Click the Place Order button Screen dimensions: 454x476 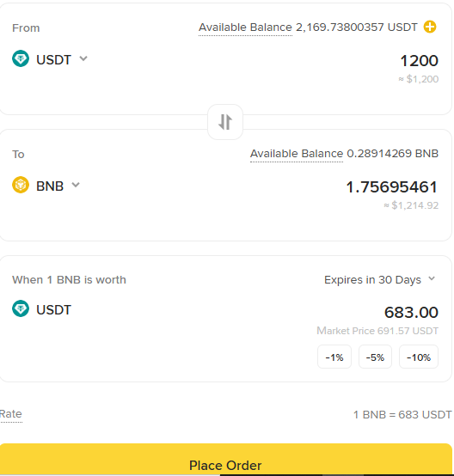[x=226, y=460]
